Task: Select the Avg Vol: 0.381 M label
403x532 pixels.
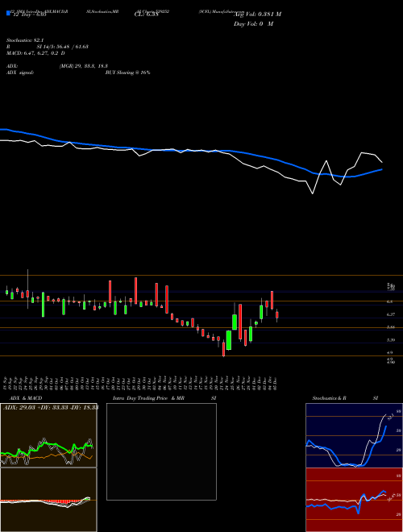Action: pos(257,15)
